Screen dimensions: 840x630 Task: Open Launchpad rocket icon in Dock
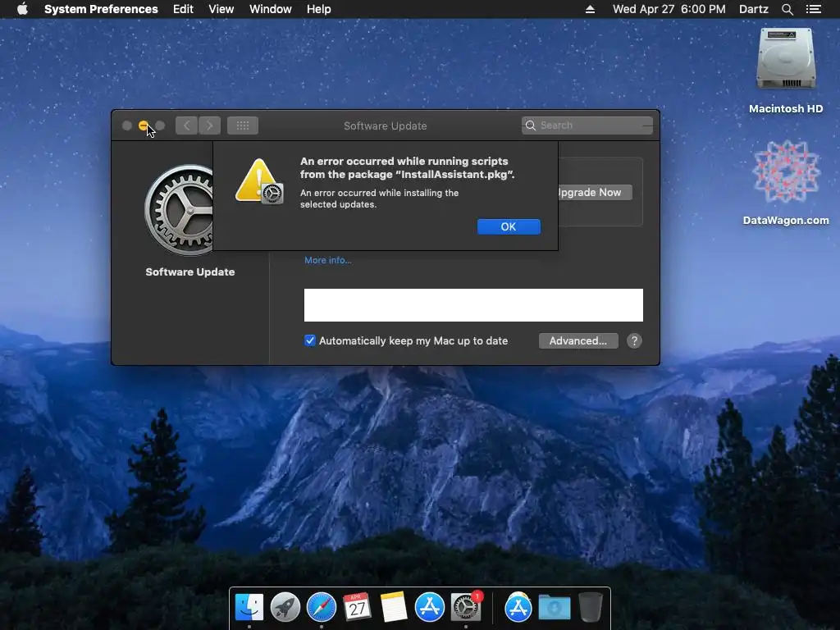coord(285,608)
